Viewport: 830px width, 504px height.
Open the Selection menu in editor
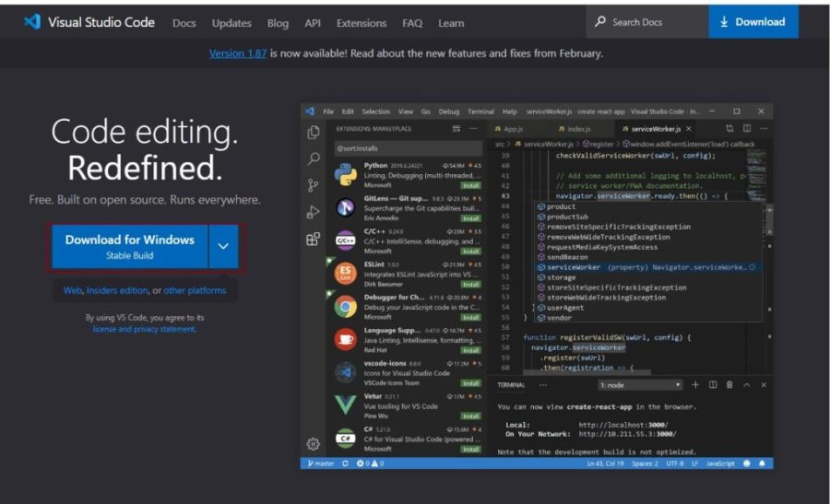coord(376,111)
